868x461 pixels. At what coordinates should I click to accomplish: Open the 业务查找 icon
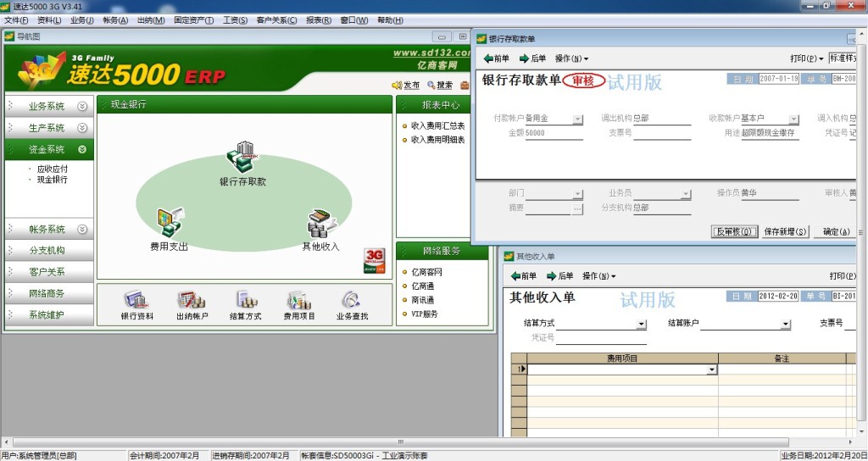[x=352, y=300]
